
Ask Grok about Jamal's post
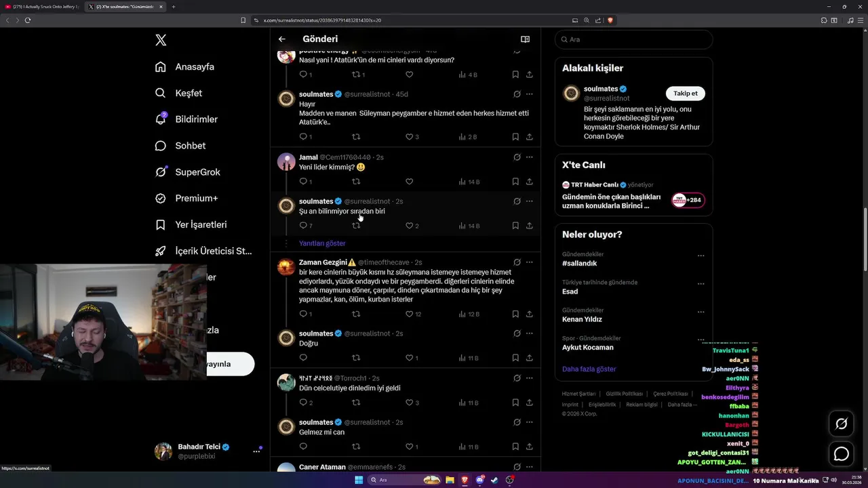pyautogui.click(x=517, y=157)
